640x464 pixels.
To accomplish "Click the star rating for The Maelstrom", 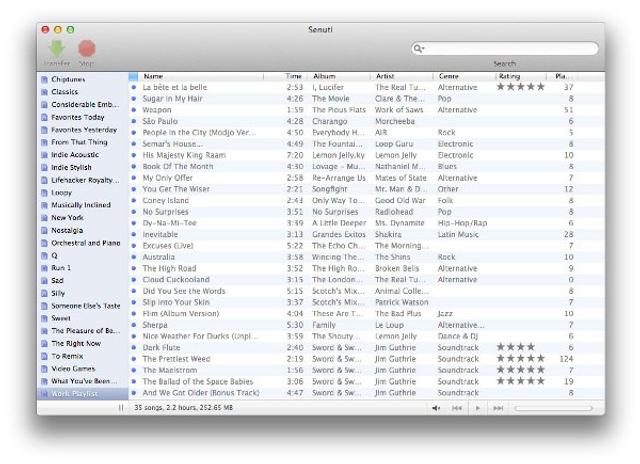I will click(521, 369).
